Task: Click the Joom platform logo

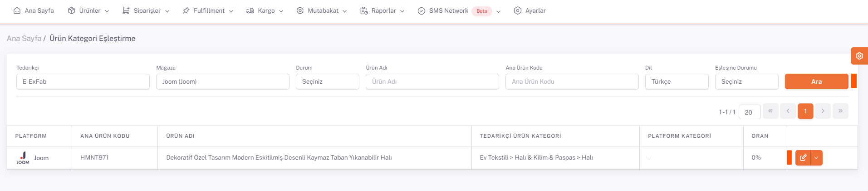Action: (x=23, y=158)
